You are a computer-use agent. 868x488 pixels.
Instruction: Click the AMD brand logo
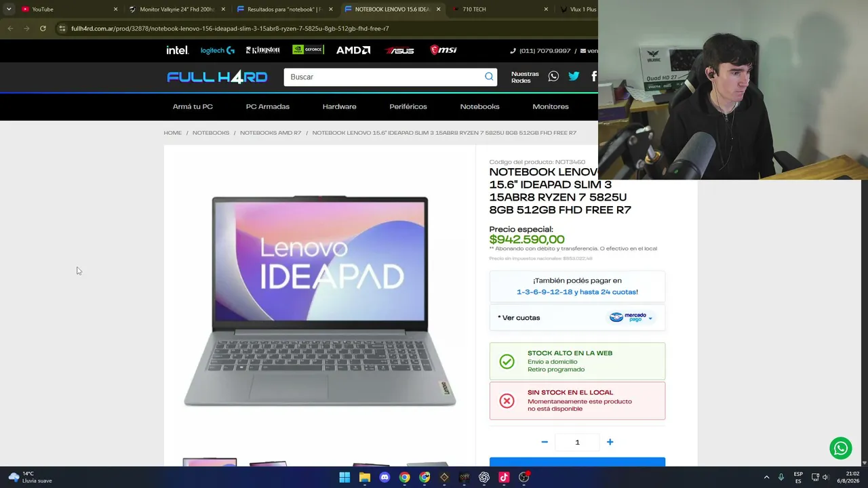pos(353,50)
